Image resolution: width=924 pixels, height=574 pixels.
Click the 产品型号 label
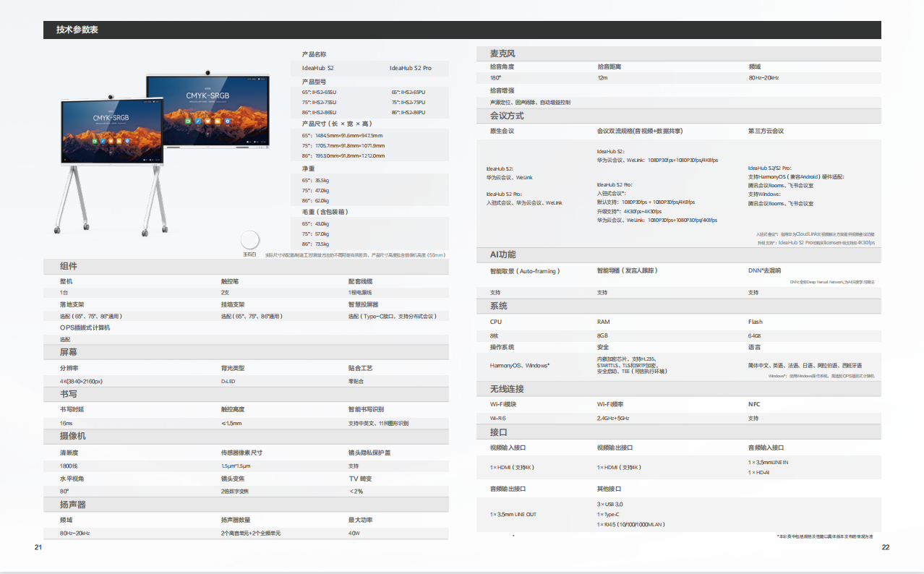point(314,82)
